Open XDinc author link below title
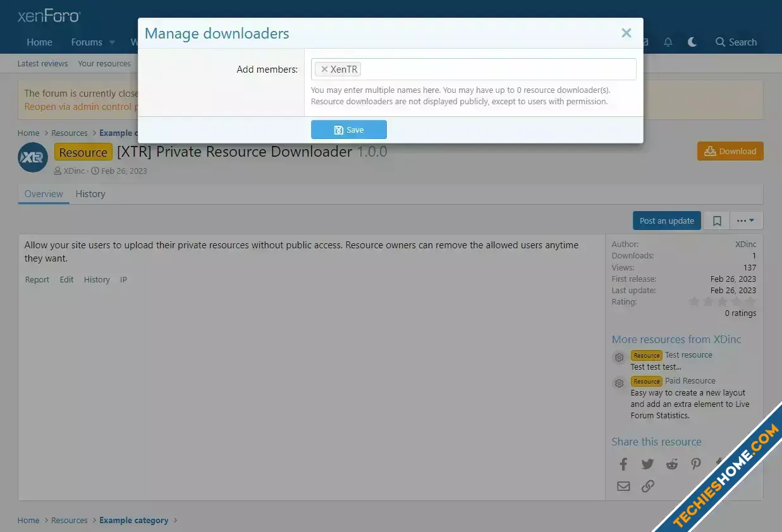The width and height of the screenshot is (782, 532). 74,171
